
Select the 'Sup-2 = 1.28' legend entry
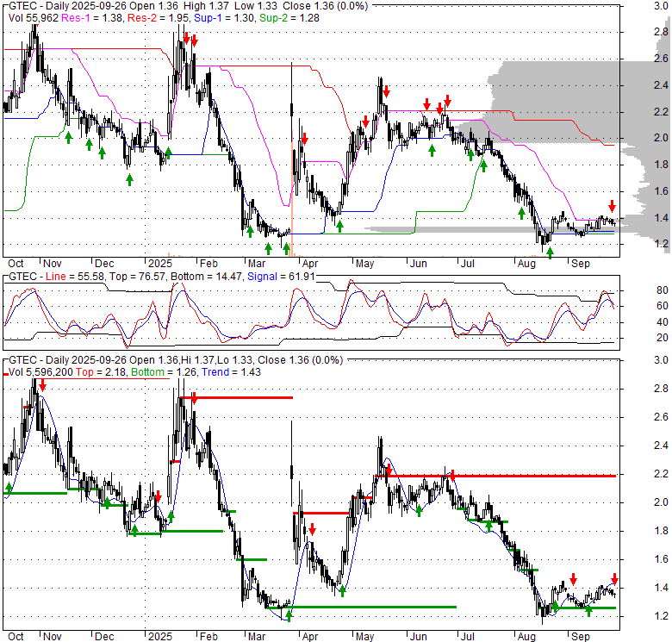(289, 18)
